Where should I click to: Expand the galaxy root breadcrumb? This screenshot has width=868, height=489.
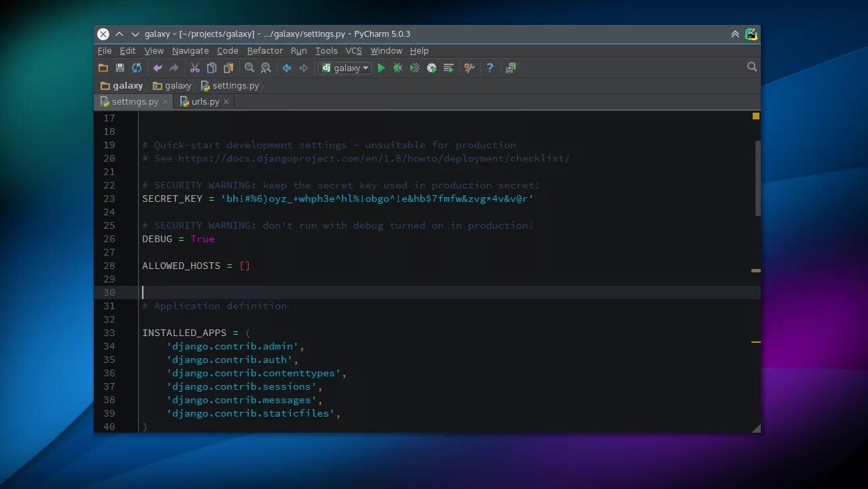coord(121,85)
